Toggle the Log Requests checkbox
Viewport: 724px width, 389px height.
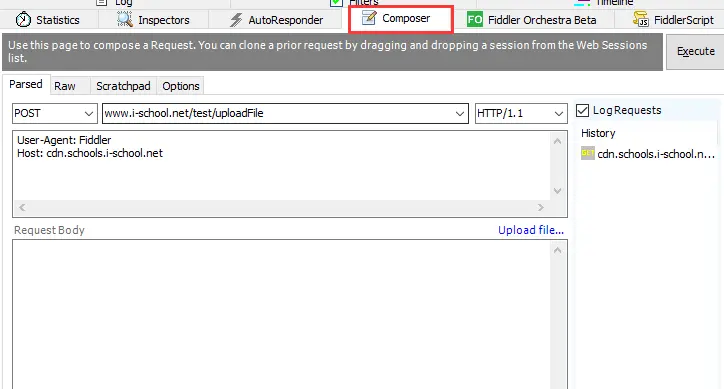(582, 110)
